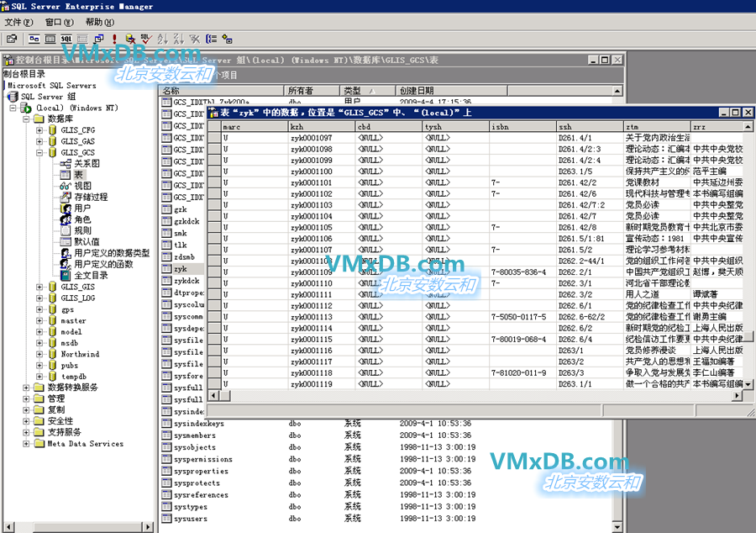Open the 文件(F) menu
This screenshot has width=756, height=533.
[x=18, y=22]
